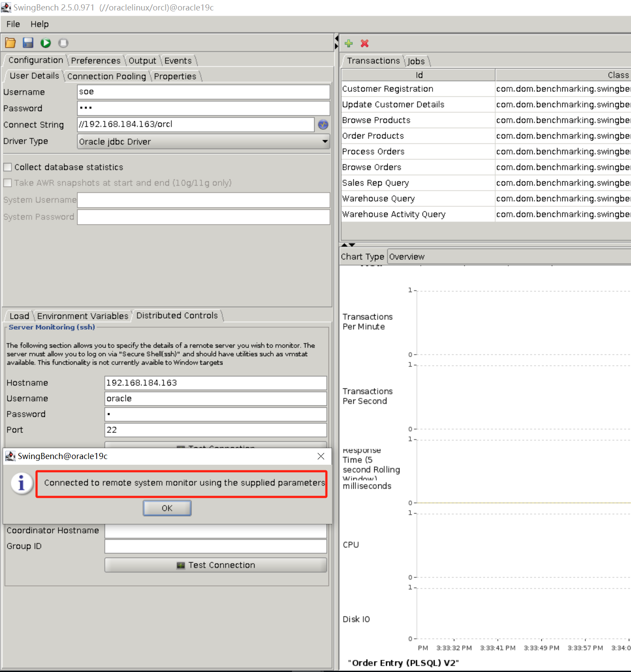Open a configuration file with the folder icon
This screenshot has height=672, width=631.
point(10,43)
